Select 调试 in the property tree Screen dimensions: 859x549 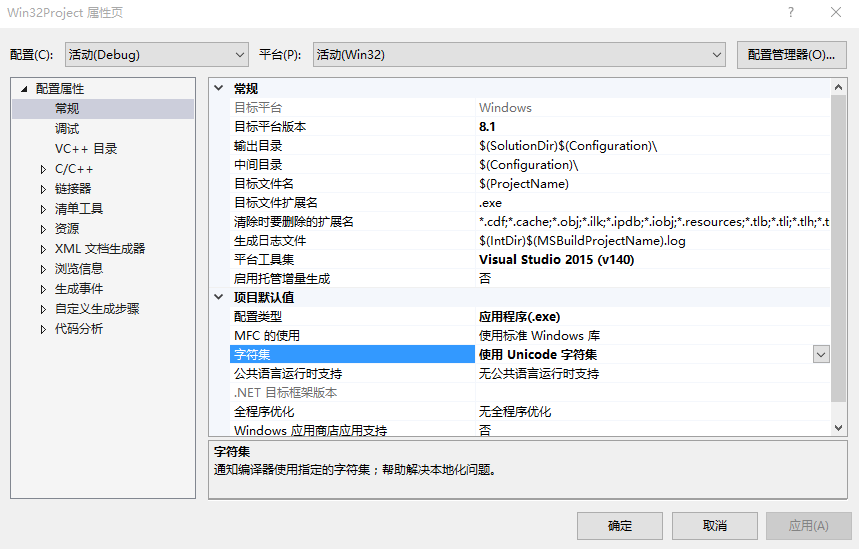point(67,129)
